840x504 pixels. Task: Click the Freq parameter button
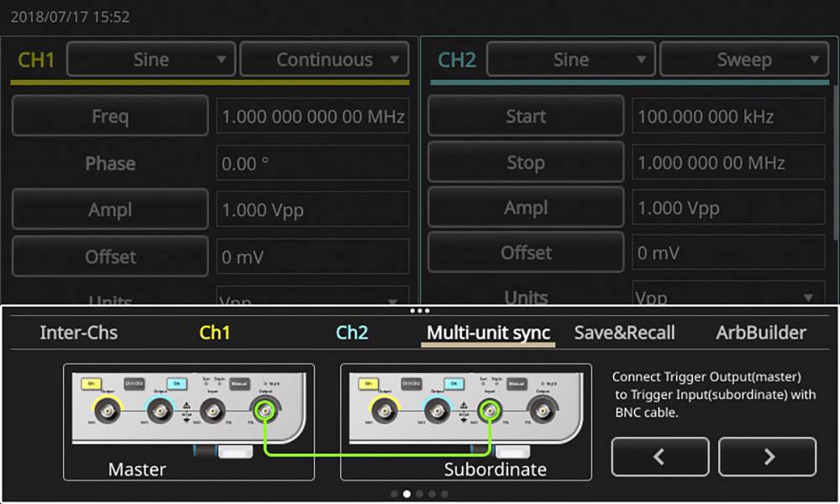click(109, 116)
